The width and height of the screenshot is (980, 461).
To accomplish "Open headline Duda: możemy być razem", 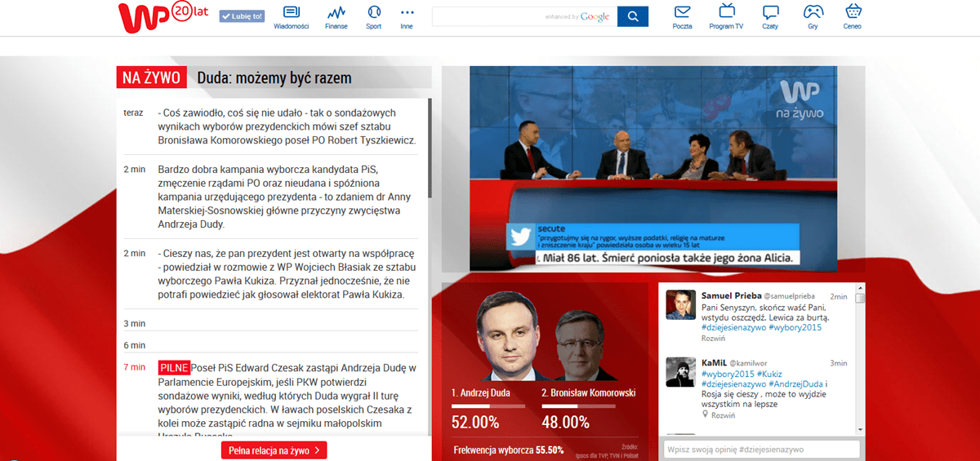I will coord(274,78).
